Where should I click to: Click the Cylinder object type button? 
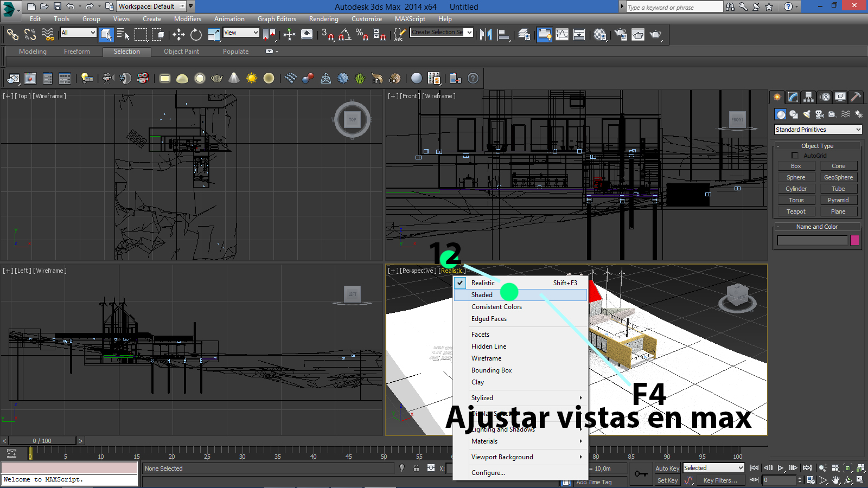[x=796, y=189]
